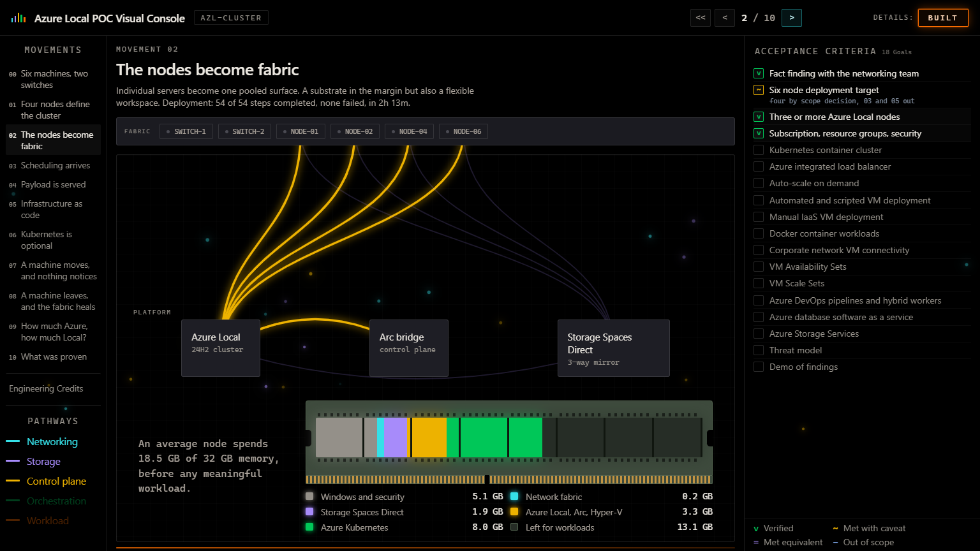Open the Engineering Credits link
The width and height of the screenshot is (980, 551).
pyautogui.click(x=46, y=388)
